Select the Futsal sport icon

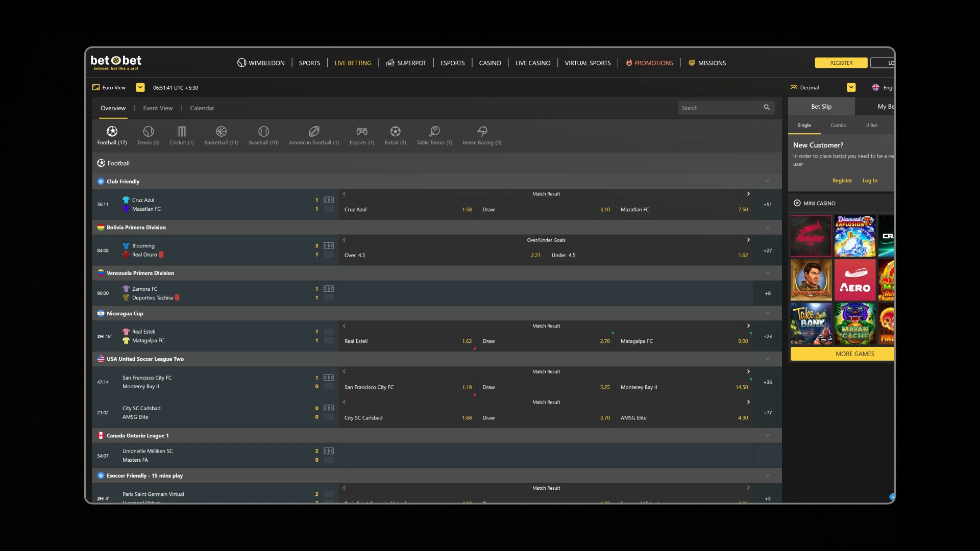point(395,131)
